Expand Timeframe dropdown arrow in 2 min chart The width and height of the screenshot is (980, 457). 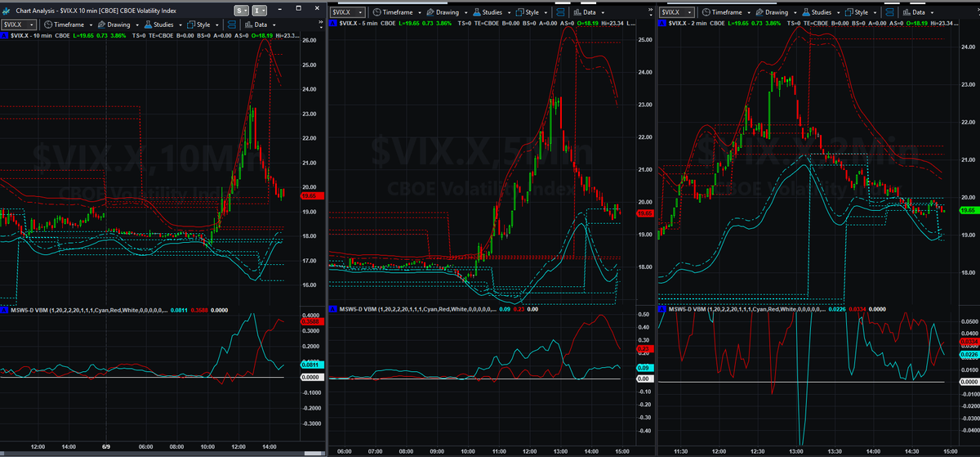pyautogui.click(x=749, y=13)
